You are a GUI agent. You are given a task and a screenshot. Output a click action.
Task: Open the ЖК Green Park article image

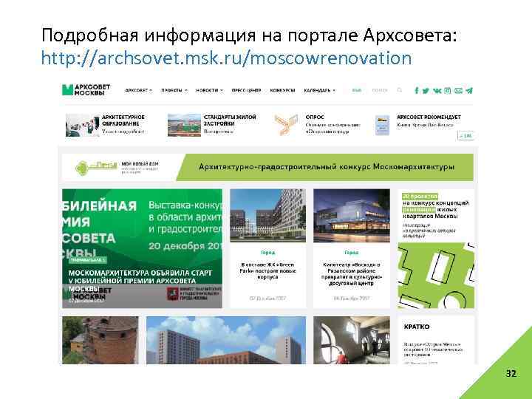pos(267,216)
